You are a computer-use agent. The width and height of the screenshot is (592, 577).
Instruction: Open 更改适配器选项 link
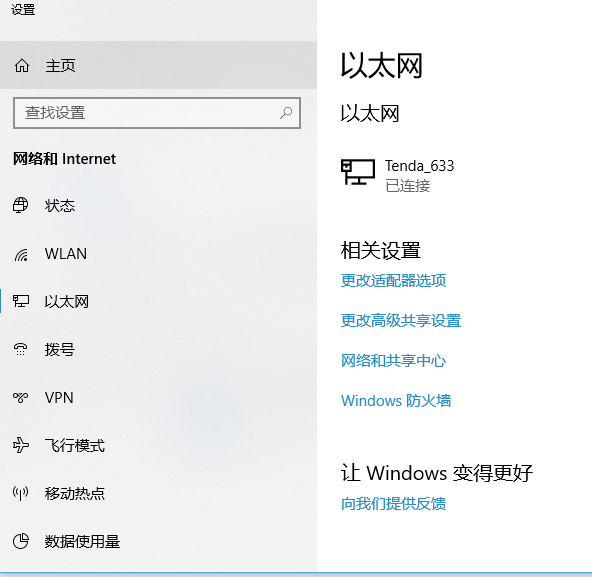pyautogui.click(x=393, y=281)
